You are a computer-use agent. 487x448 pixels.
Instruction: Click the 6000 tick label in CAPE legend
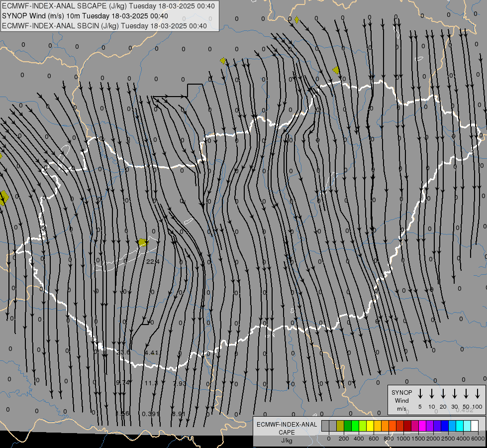click(478, 439)
